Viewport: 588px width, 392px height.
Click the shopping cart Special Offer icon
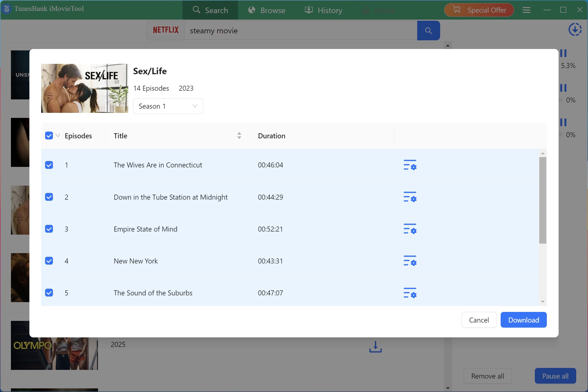point(457,10)
